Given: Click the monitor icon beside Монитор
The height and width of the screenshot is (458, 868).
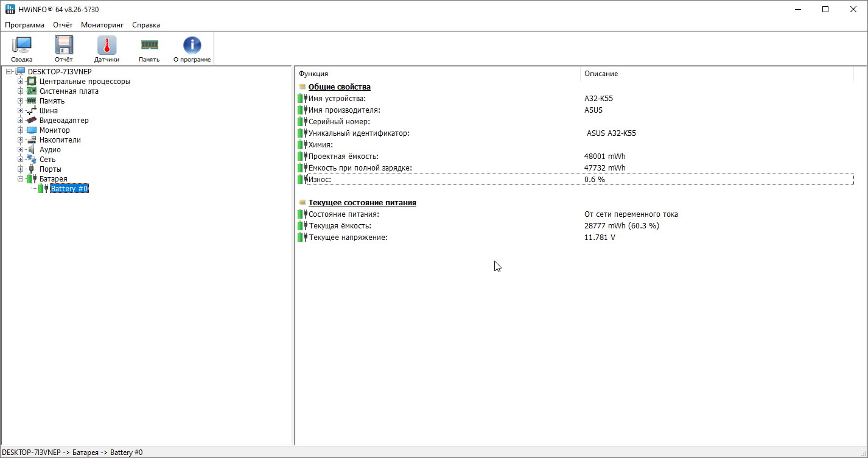Looking at the screenshot, I should [32, 130].
